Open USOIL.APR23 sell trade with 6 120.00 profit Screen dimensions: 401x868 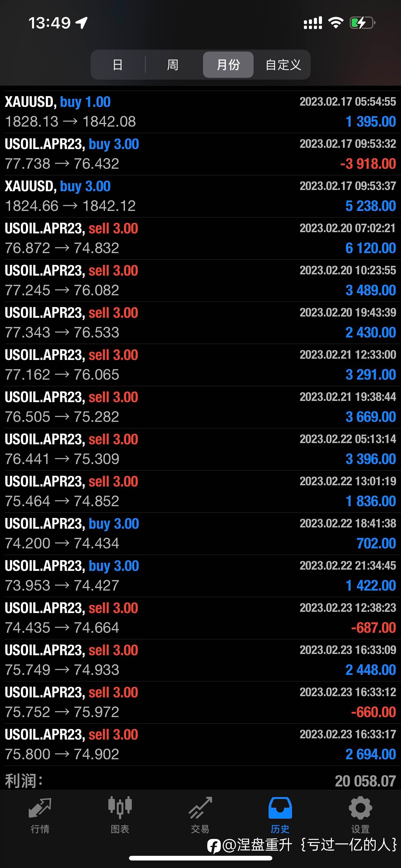click(x=200, y=238)
